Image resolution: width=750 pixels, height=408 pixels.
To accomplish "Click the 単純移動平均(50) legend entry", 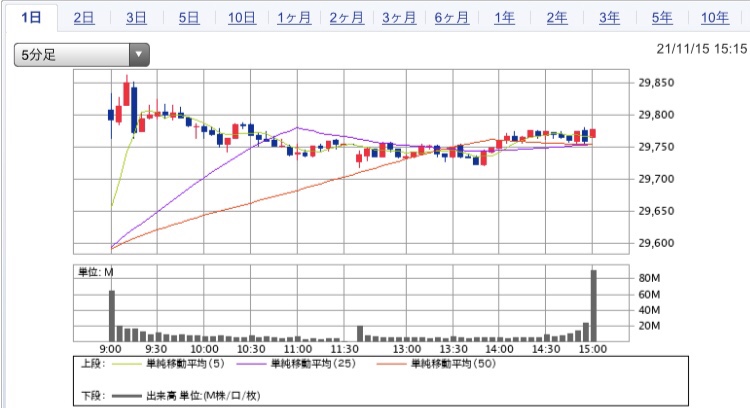I will (453, 364).
